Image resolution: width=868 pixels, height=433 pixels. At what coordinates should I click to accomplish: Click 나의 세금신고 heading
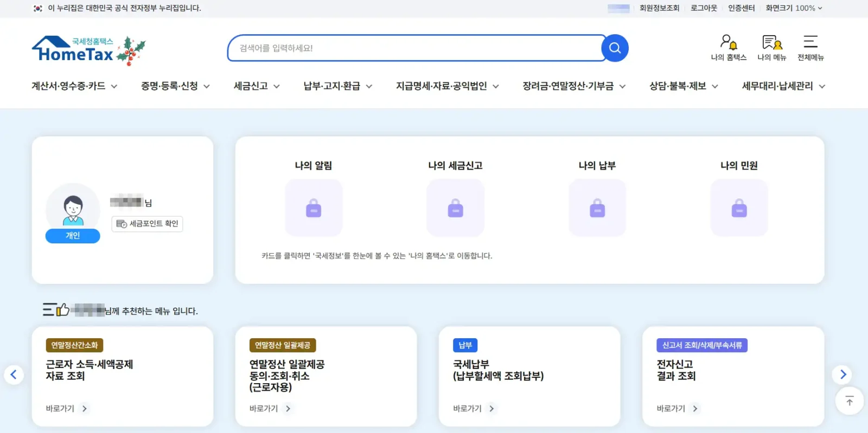[455, 166]
